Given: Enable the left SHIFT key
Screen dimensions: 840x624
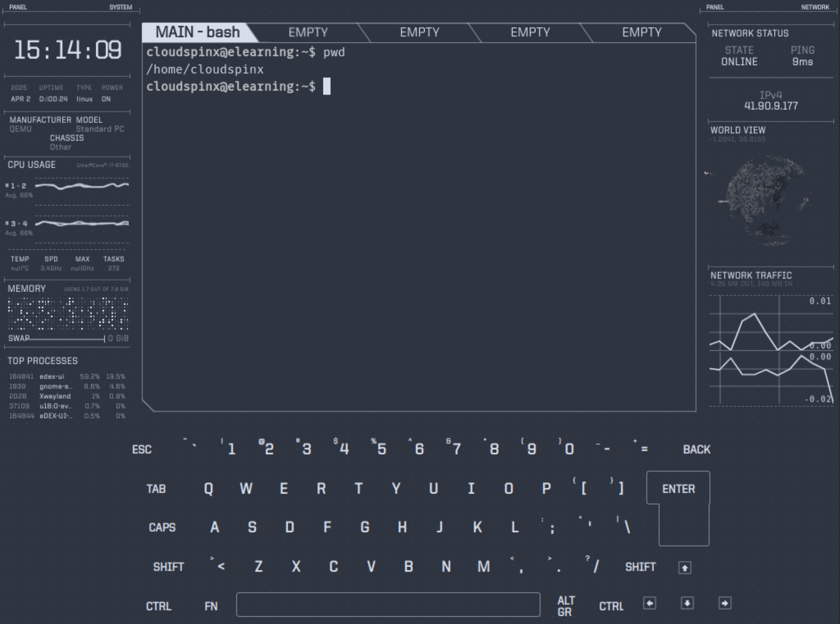Looking at the screenshot, I should [168, 566].
